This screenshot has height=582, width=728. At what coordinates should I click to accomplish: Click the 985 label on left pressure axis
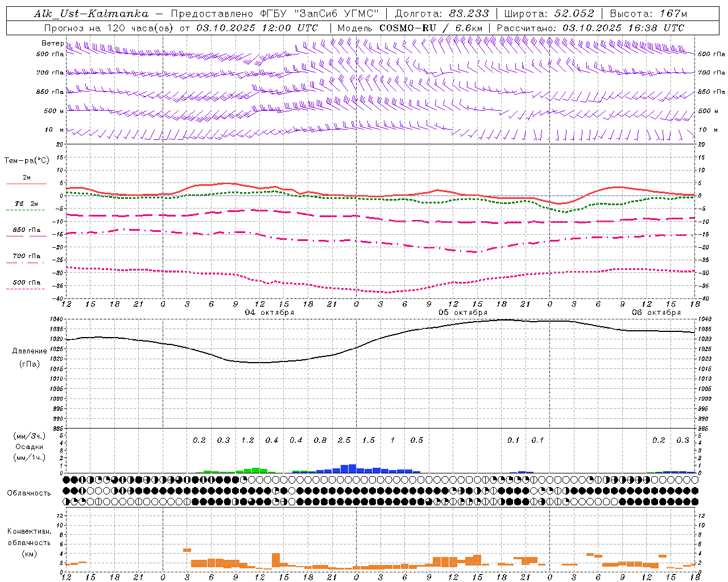57,429
